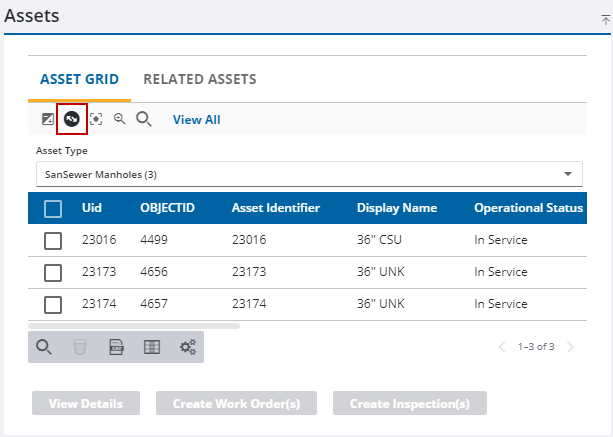Select the row with Uid 23016

coord(53,241)
